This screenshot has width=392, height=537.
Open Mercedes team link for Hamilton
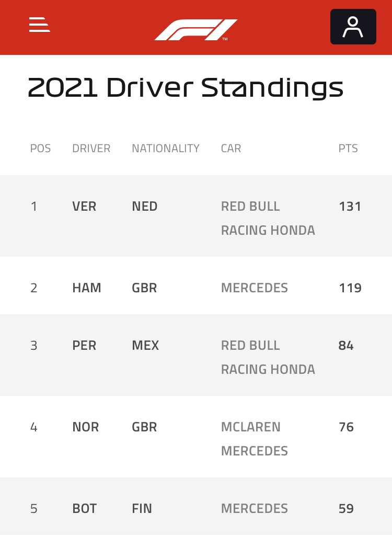(x=255, y=288)
